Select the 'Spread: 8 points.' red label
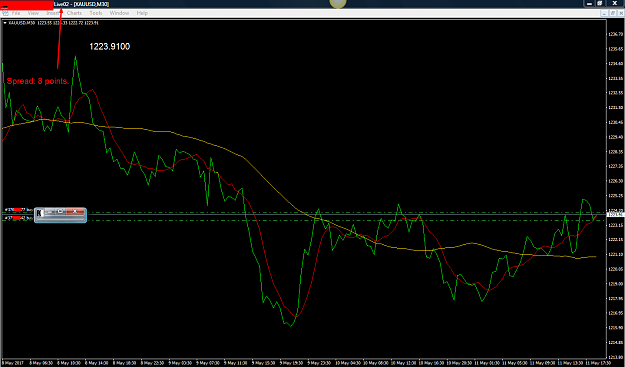 point(38,81)
